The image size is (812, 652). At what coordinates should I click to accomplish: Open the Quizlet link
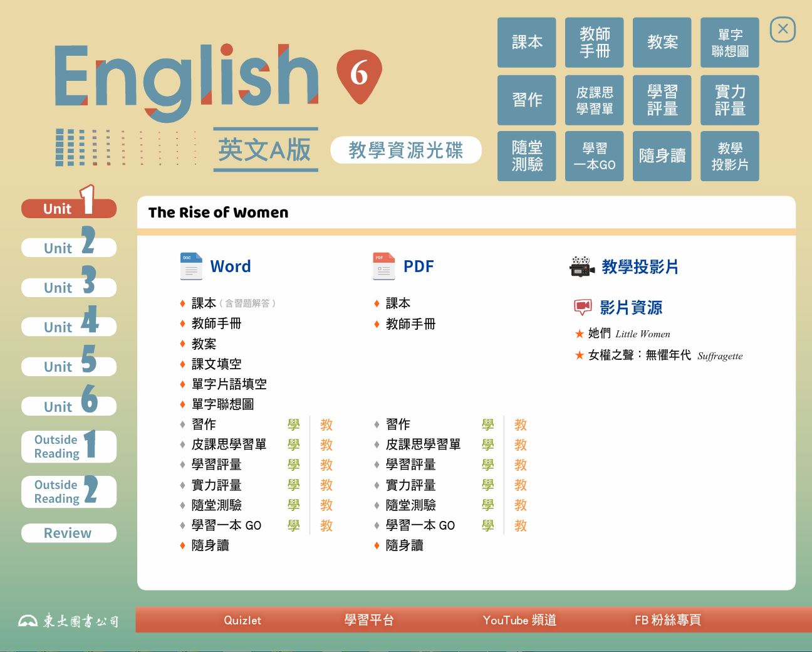point(242,620)
